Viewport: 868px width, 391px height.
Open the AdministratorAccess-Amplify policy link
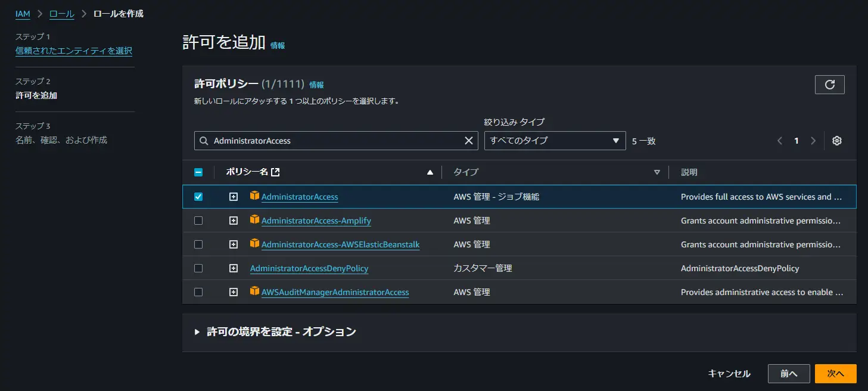[x=316, y=221]
